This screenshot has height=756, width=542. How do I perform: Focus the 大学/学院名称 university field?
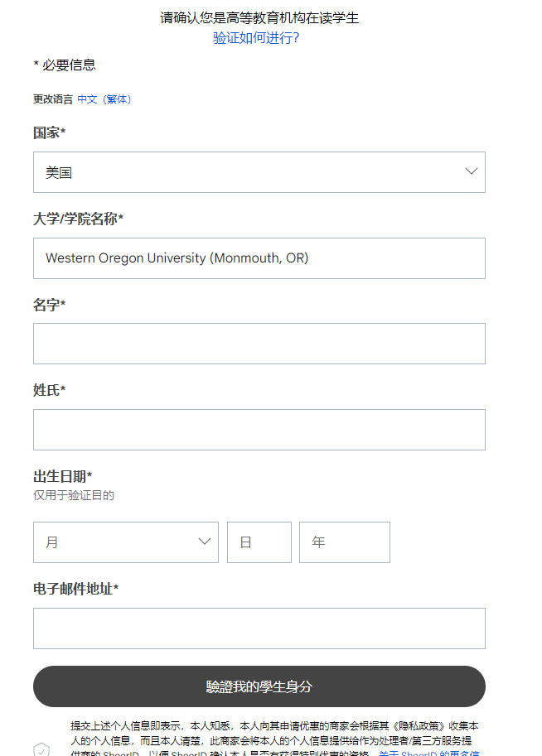259,258
